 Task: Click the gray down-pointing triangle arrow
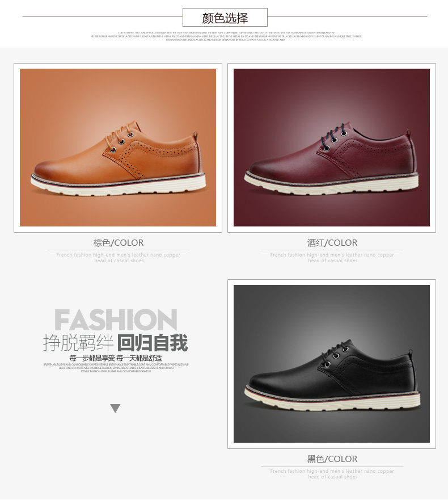[115, 408]
